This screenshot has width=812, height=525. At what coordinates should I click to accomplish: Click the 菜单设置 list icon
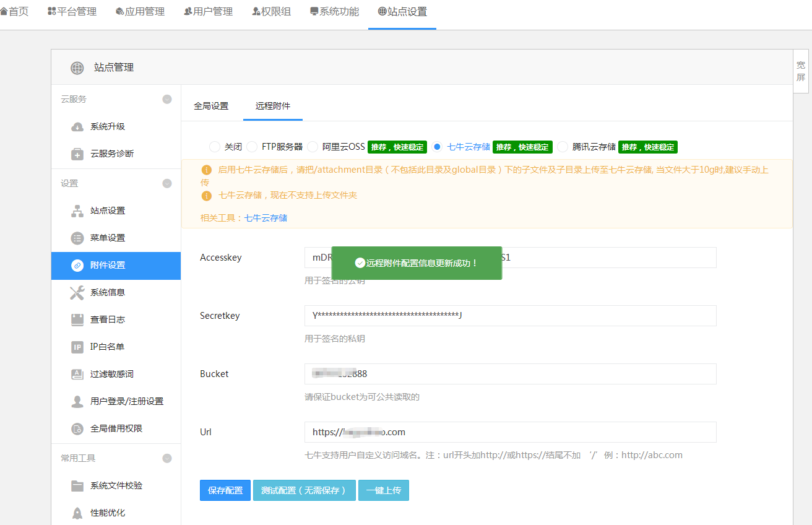click(77, 238)
